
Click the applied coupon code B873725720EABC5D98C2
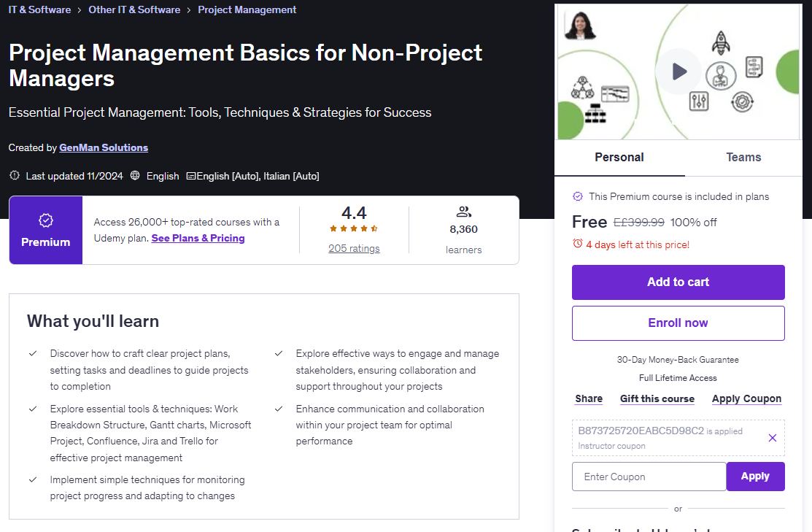[641, 431]
